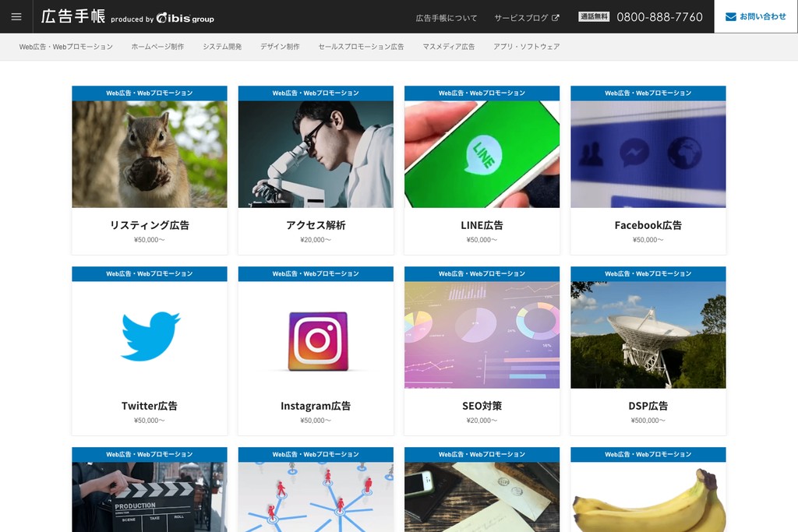
Task: Select ホームページ制作 menu item
Action: point(157,47)
